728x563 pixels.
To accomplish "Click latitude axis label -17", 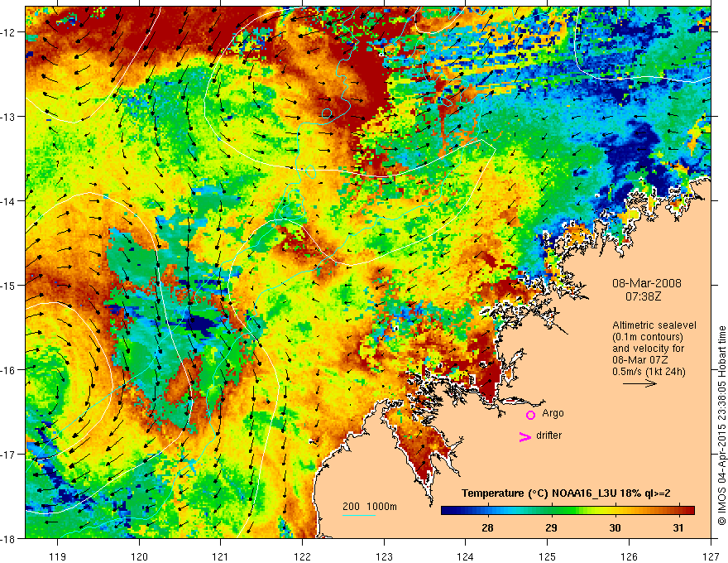I will [9, 455].
